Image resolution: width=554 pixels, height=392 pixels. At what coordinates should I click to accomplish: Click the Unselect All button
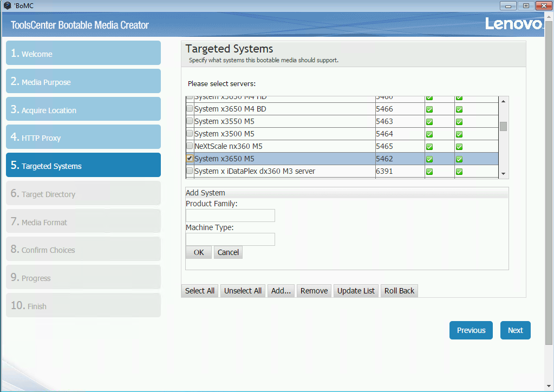(x=243, y=291)
